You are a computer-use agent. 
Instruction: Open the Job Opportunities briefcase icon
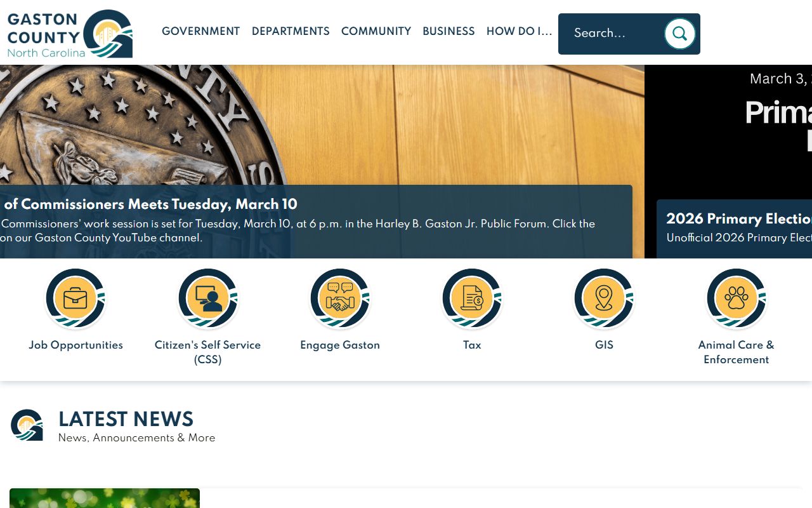pos(75,298)
